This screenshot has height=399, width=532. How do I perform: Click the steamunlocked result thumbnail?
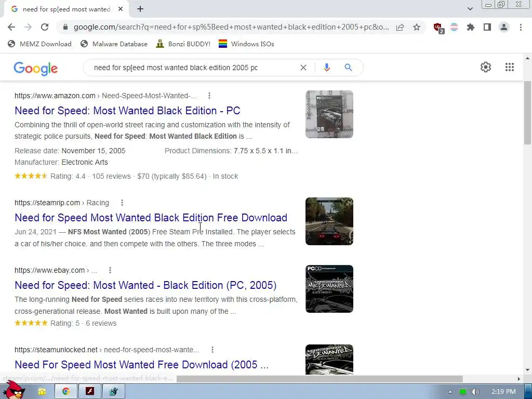pos(329,360)
